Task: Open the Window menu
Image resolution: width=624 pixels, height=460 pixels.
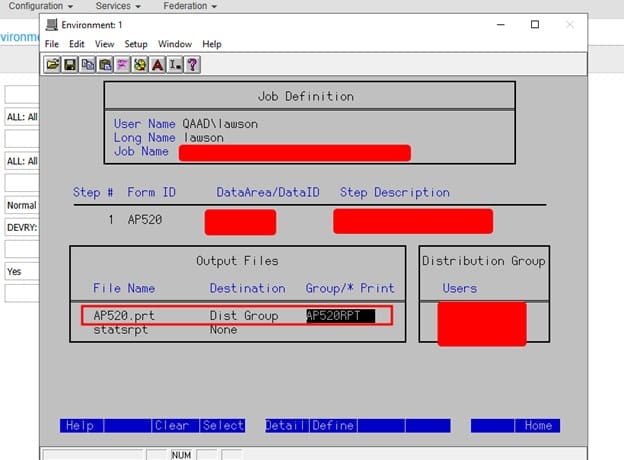Action: pos(175,44)
